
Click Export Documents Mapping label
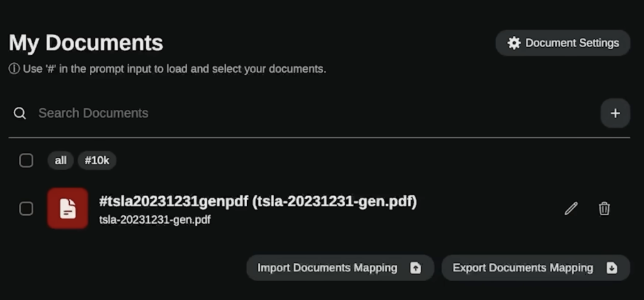(523, 268)
